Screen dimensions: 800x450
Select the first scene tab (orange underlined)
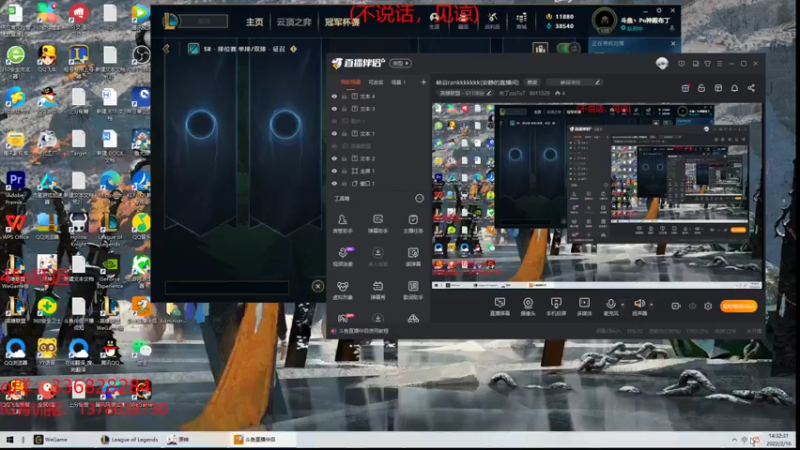point(351,82)
